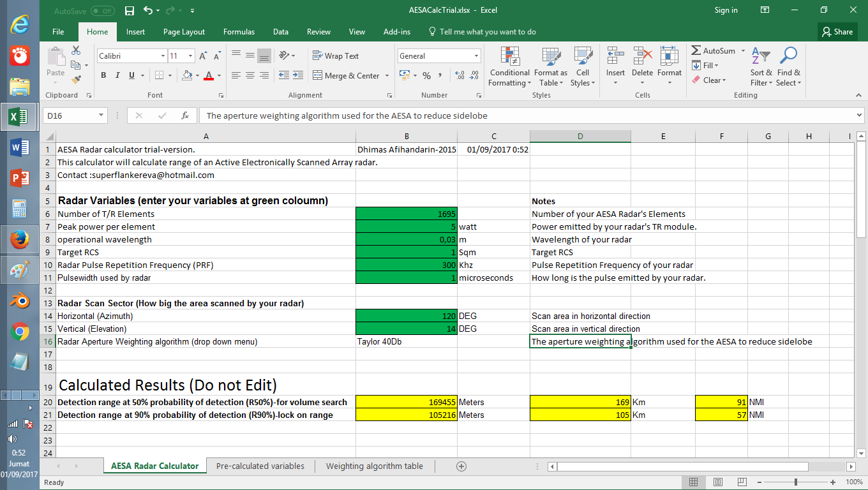Click Decrease Indent icon

click(284, 75)
